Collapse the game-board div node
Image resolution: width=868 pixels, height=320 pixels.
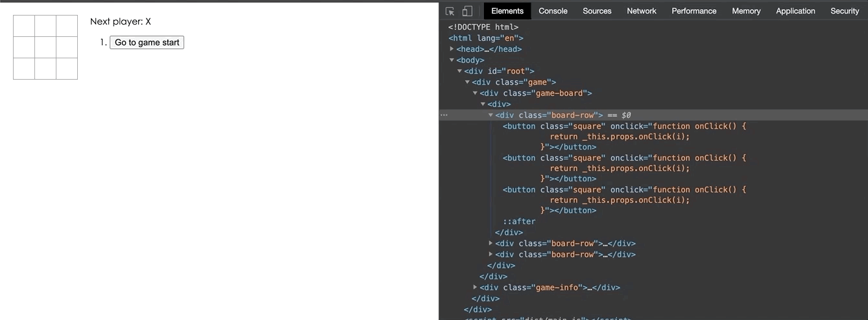click(476, 93)
